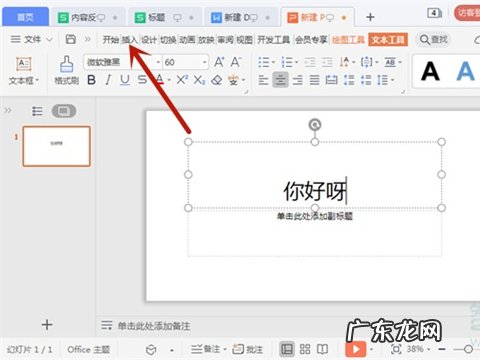Add a new slide with plus button
480x360 pixels.
tap(47, 325)
